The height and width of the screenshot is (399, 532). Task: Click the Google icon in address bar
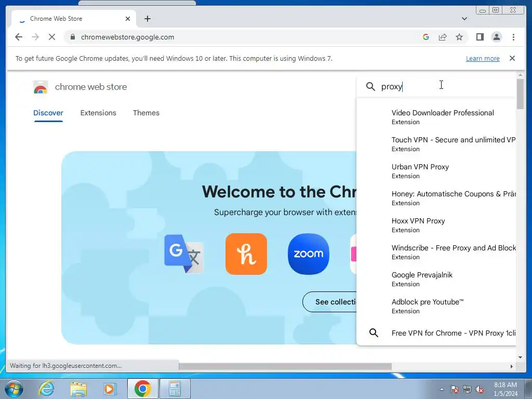426,37
